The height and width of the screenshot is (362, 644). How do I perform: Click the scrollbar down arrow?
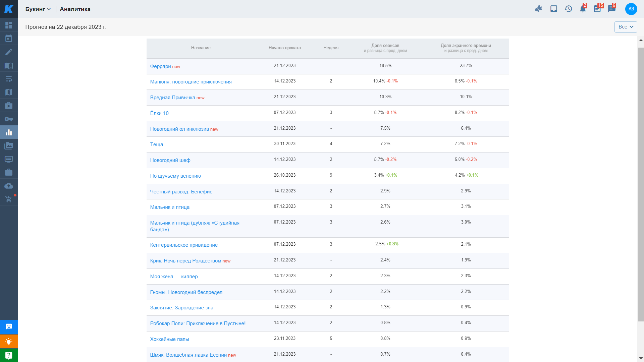click(641, 358)
